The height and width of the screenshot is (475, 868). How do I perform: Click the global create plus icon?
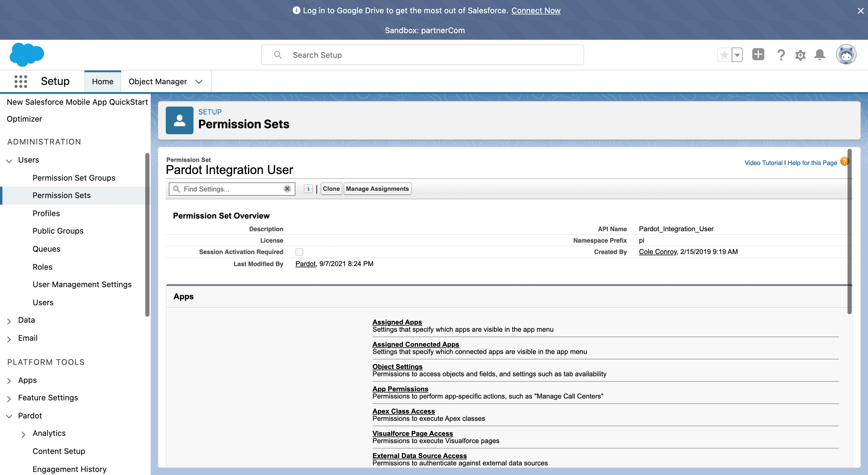click(x=758, y=54)
